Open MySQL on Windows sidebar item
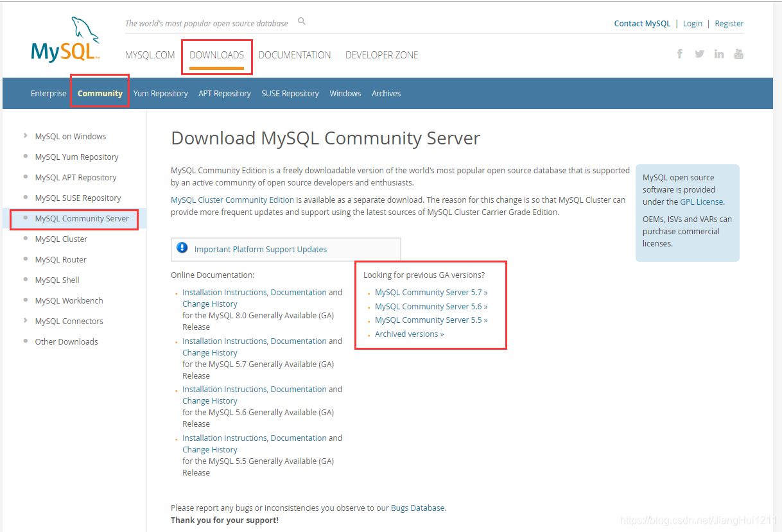 point(71,137)
